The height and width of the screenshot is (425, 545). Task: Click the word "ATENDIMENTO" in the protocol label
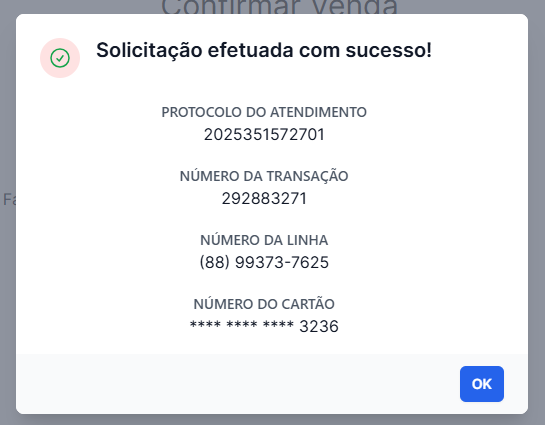pyautogui.click(x=318, y=112)
